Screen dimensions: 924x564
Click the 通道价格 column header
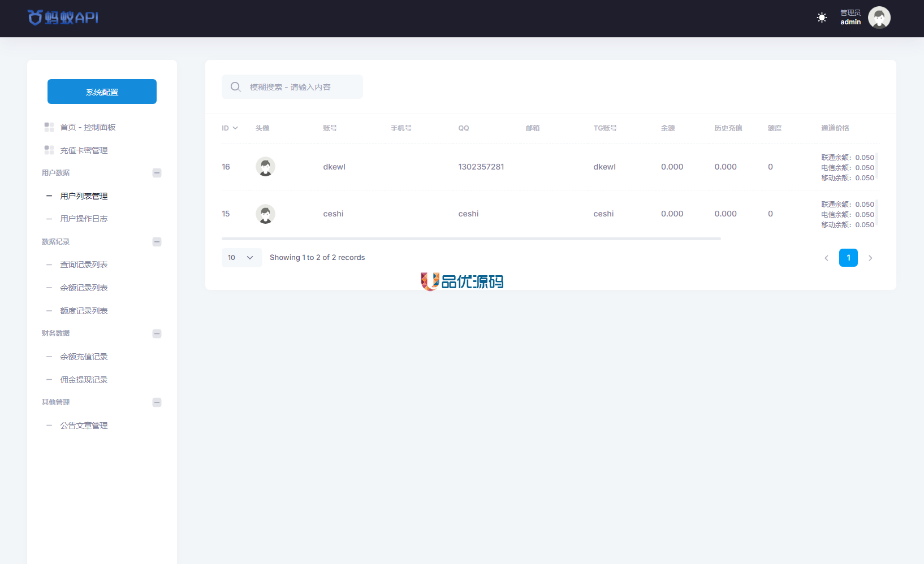click(x=835, y=128)
